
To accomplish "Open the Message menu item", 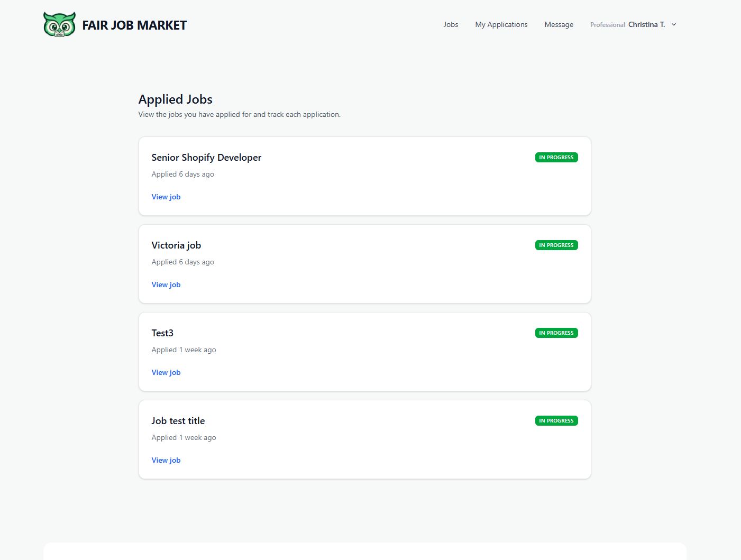I will (559, 24).
